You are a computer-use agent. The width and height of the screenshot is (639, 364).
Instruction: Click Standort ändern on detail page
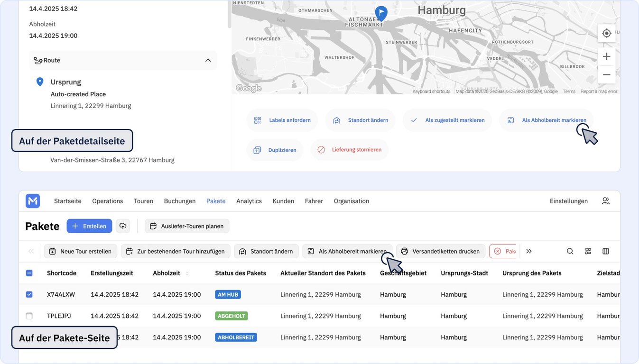(x=360, y=120)
